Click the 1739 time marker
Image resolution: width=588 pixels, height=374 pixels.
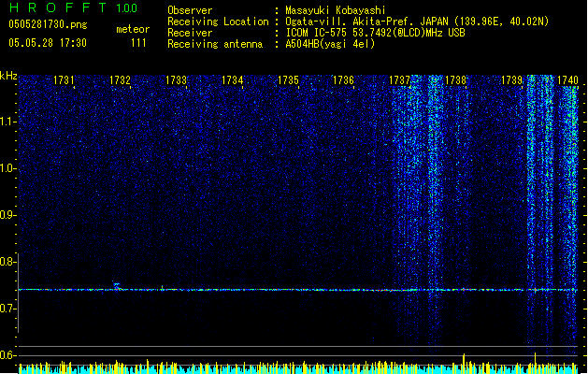[x=512, y=80]
